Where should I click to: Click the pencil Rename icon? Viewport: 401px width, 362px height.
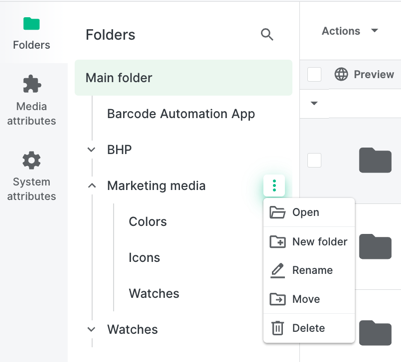pyautogui.click(x=277, y=270)
